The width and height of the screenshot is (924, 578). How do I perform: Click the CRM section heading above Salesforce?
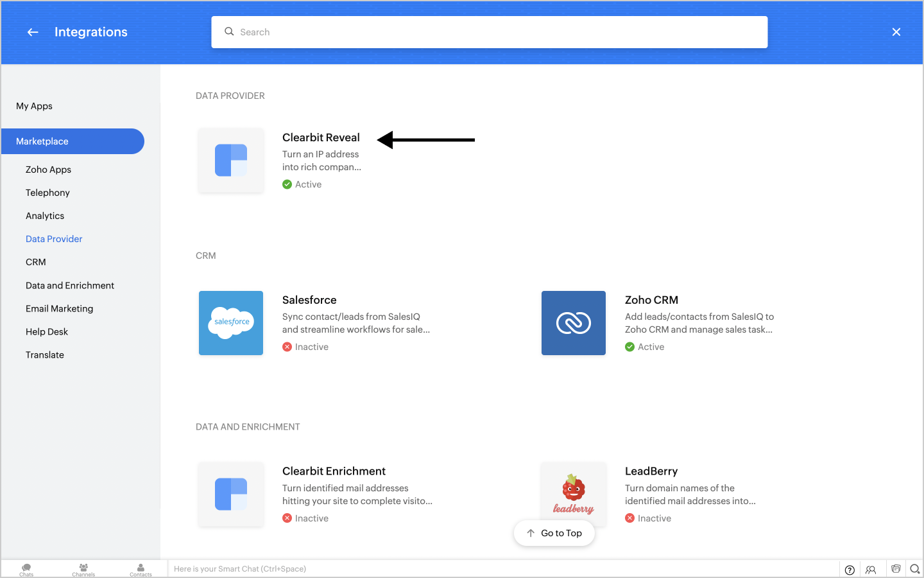206,256
